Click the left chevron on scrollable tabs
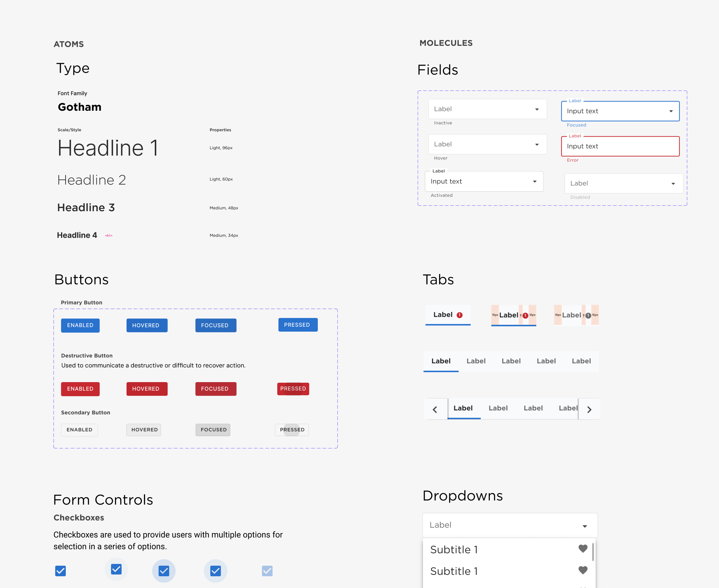 [435, 409]
